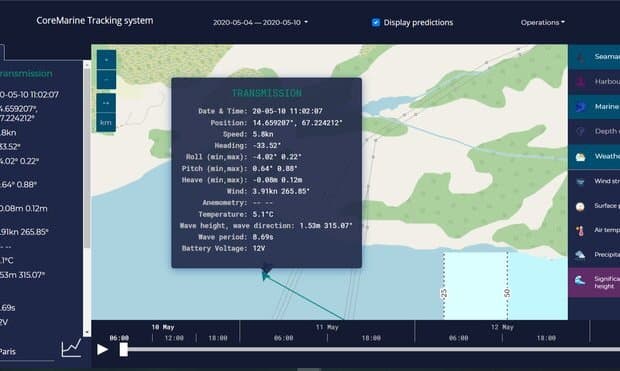Image resolution: width=620 pixels, height=371 pixels.
Task: Click the Speed value 5.8kn in popup
Action: [x=263, y=134]
